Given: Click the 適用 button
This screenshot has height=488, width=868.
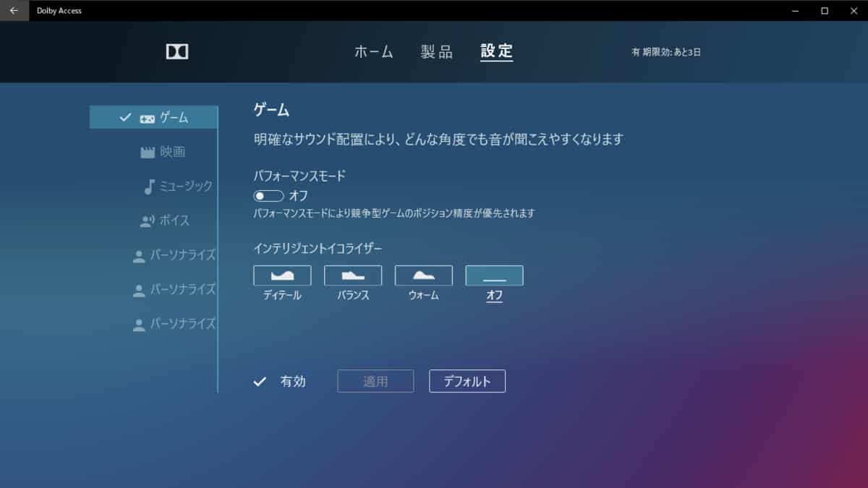Looking at the screenshot, I should pyautogui.click(x=375, y=381).
